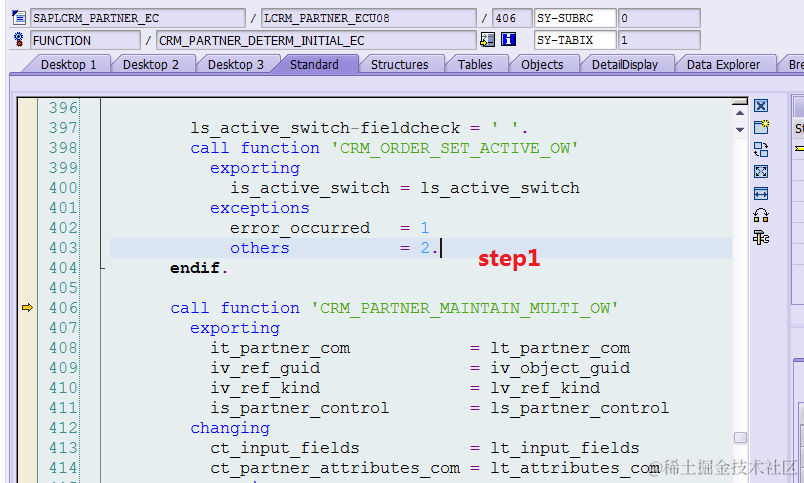Open the Structures tab
804x483 pixels.
399,65
